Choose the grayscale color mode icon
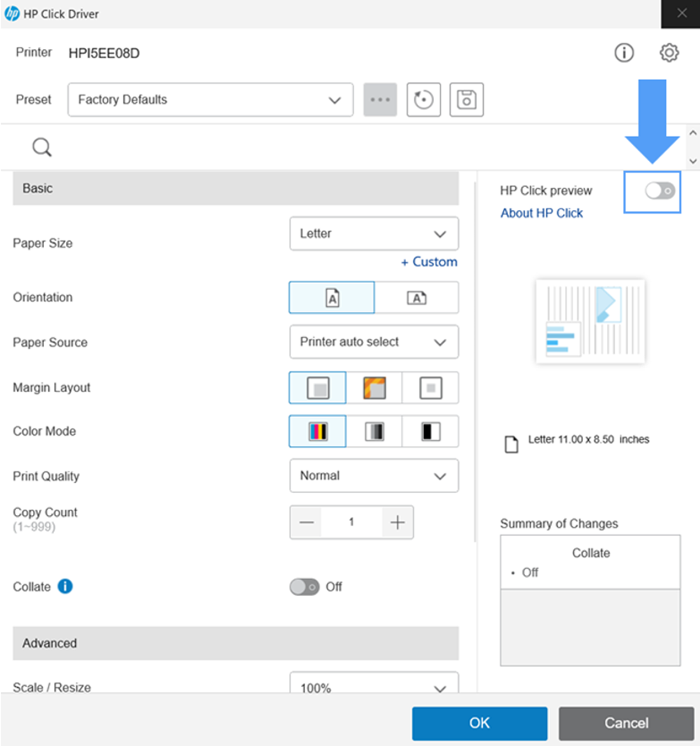This screenshot has width=700, height=746. click(x=374, y=431)
